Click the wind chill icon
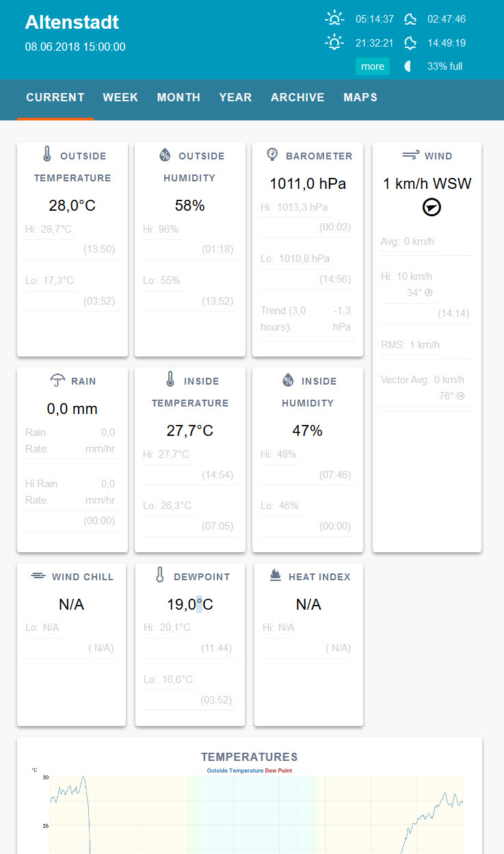Image resolution: width=504 pixels, height=854 pixels. point(38,576)
